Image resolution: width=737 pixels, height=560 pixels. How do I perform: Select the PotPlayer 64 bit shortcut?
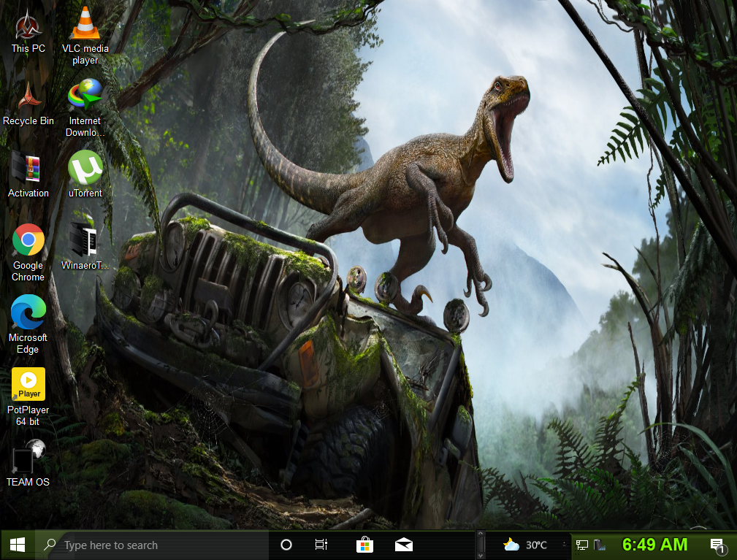pos(28,397)
